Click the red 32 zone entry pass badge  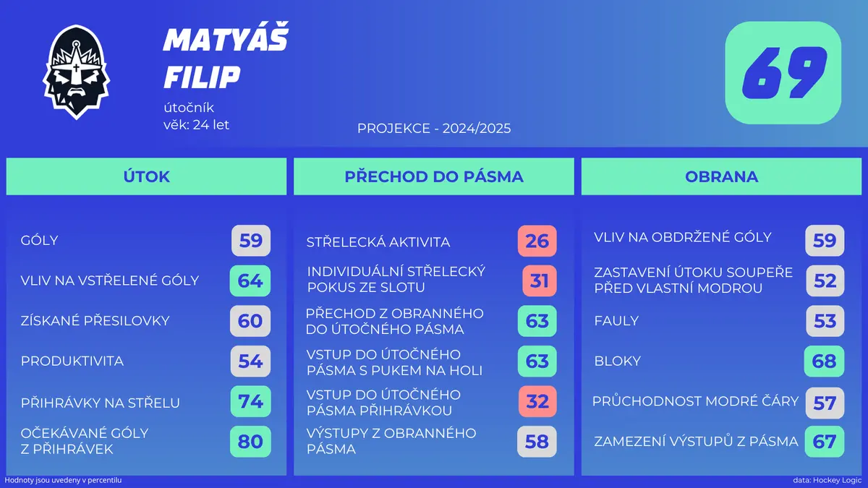click(537, 401)
